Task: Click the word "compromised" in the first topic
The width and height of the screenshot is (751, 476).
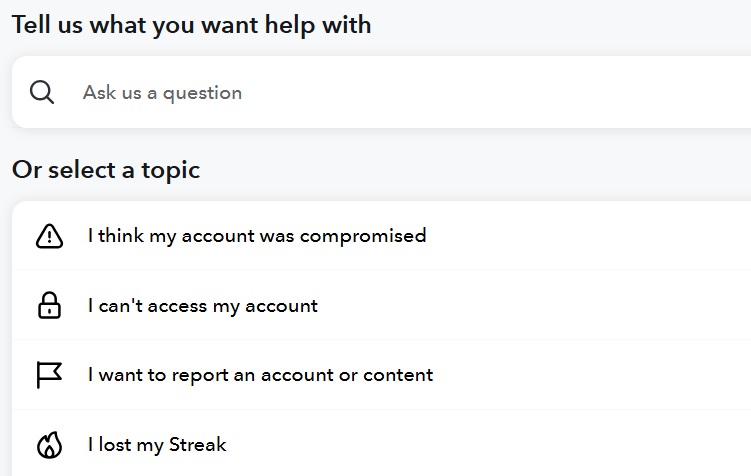Action: 363,236
